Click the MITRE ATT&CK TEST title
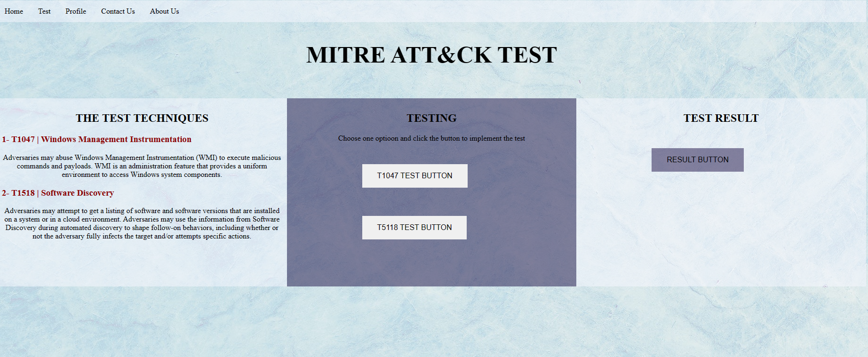This screenshot has height=357, width=868. (x=431, y=55)
